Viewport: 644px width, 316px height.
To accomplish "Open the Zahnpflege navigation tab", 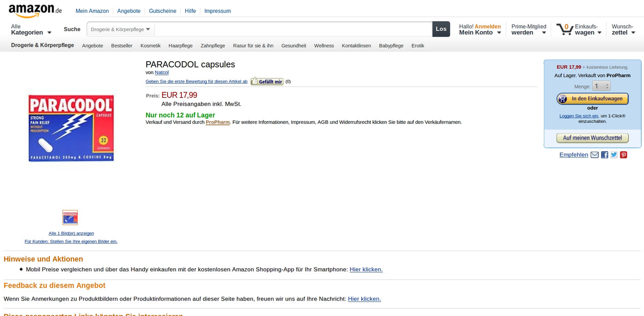I will pyautogui.click(x=213, y=46).
